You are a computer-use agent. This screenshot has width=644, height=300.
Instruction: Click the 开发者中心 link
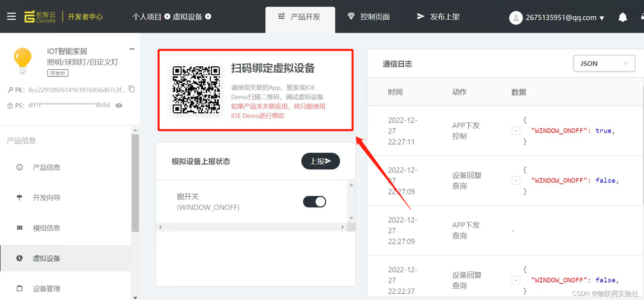pos(85,17)
